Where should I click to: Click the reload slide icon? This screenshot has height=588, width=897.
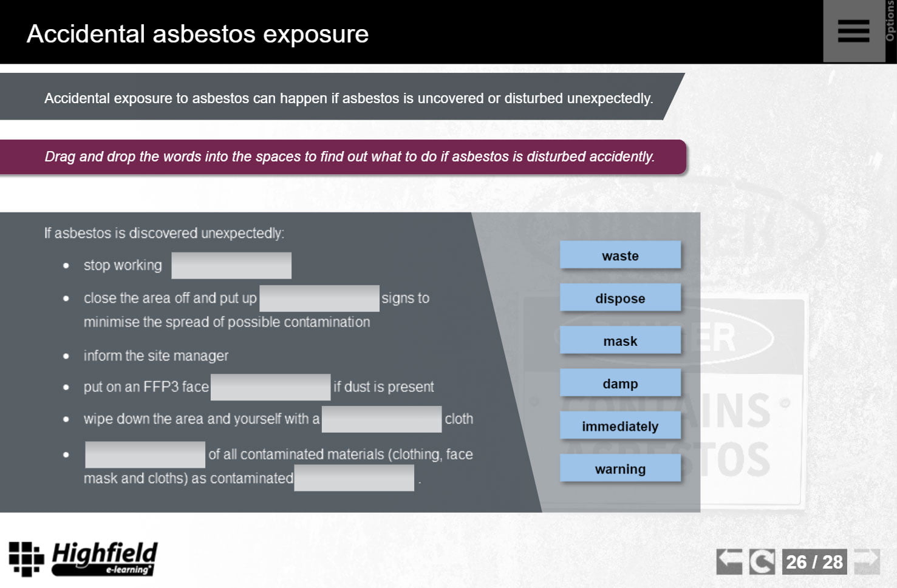[762, 561]
